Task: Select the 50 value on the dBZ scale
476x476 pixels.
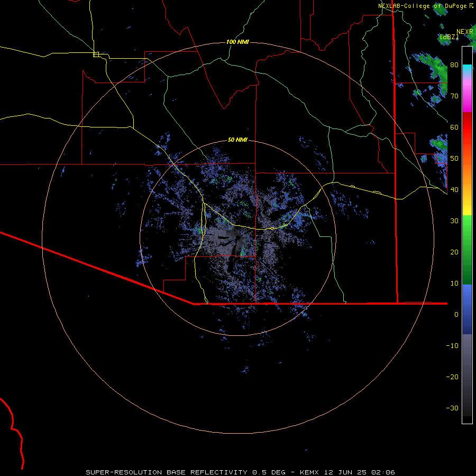Action: [454, 159]
